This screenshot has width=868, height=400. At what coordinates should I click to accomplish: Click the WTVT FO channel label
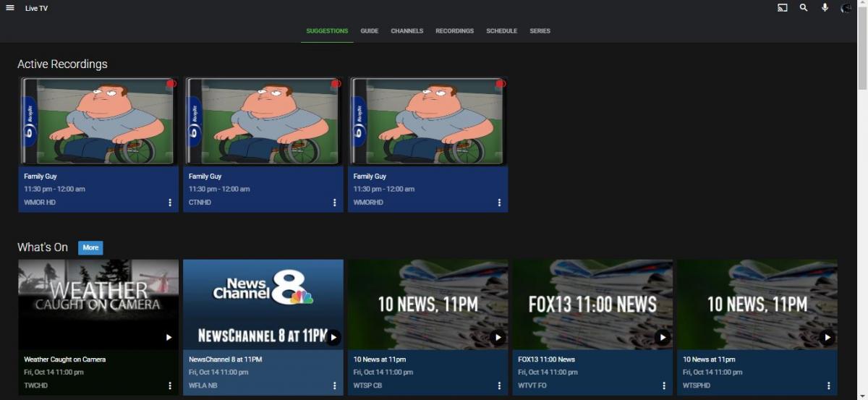tap(533, 386)
